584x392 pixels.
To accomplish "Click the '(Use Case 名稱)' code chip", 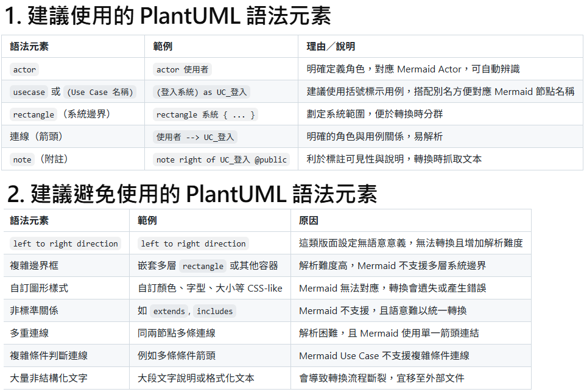I will coord(100,92).
